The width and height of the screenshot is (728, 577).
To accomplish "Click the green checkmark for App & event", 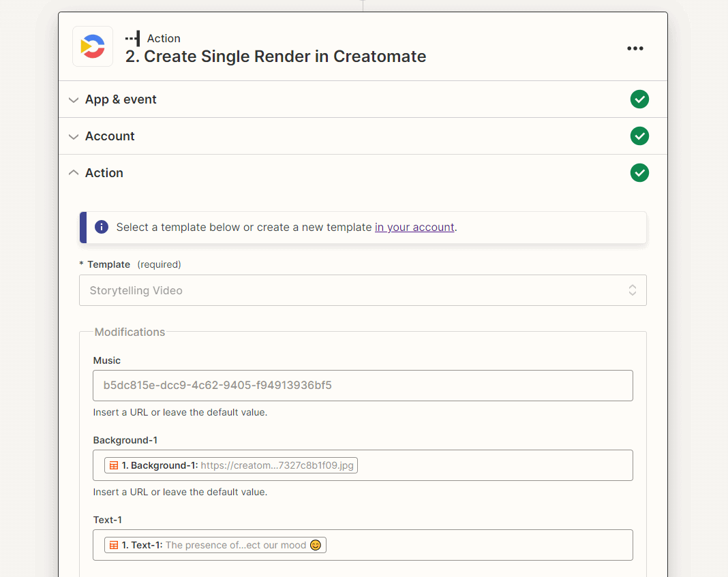I will (639, 99).
